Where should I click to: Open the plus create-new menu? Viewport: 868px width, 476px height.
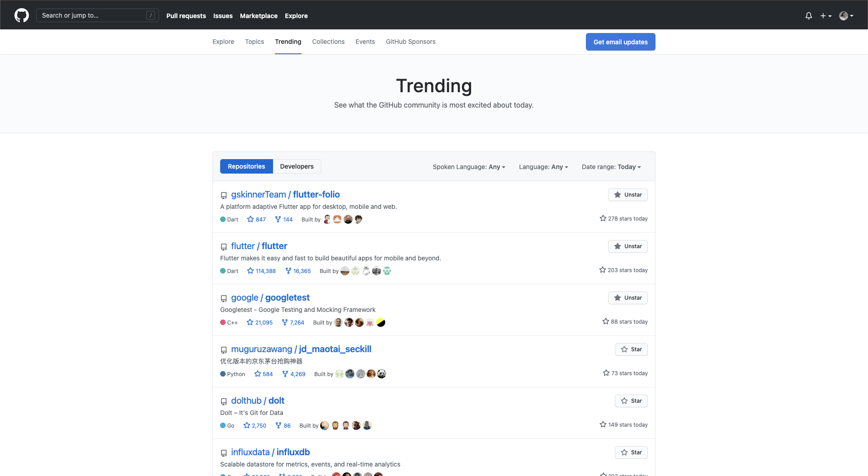click(x=826, y=16)
